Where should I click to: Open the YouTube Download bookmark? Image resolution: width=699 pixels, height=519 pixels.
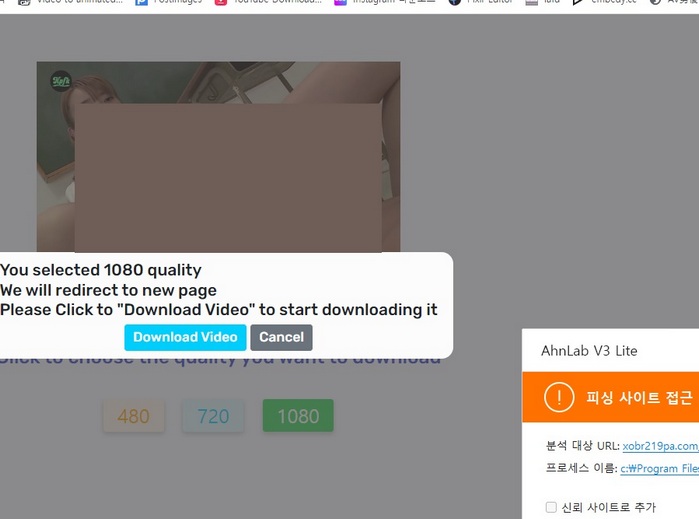pyautogui.click(x=268, y=2)
